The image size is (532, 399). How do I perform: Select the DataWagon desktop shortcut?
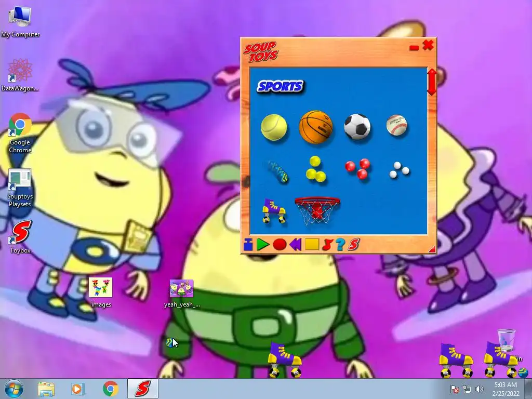click(x=20, y=75)
